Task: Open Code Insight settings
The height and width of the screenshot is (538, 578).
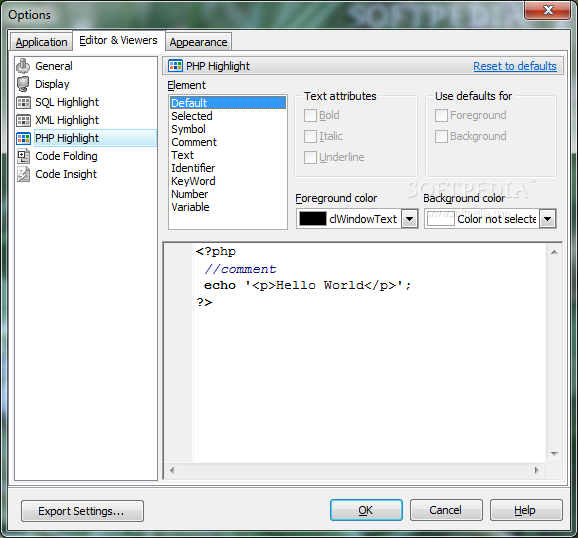Action: click(66, 174)
